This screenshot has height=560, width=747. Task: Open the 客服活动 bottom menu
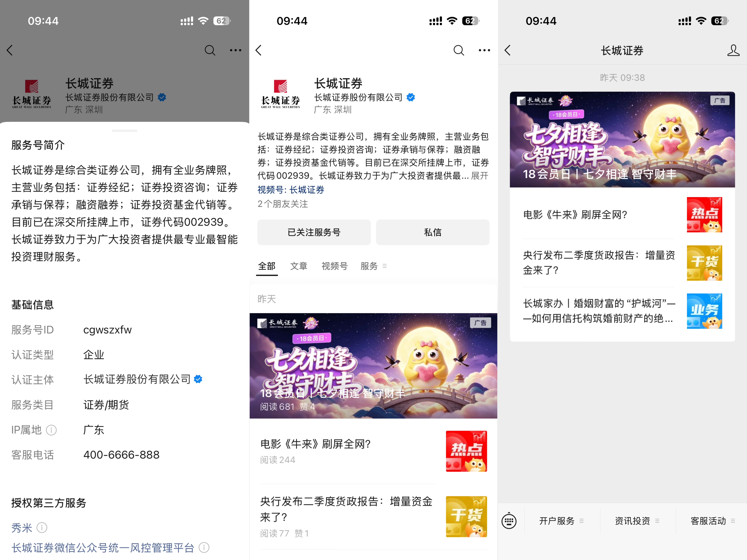tap(712, 521)
